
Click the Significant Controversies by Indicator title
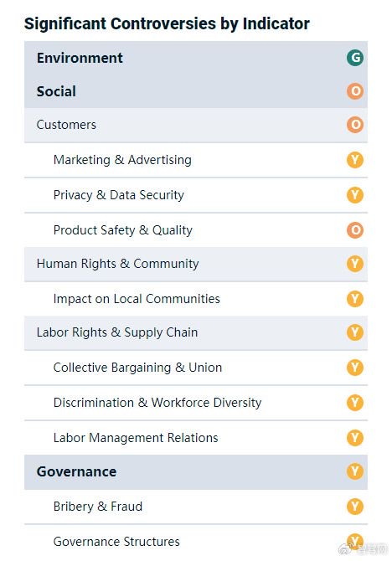tap(167, 24)
